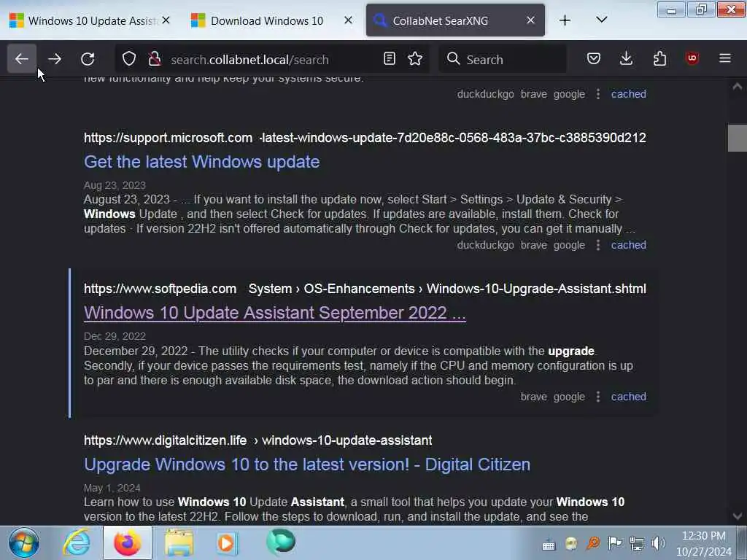Open the Windows Start menu orb

pyautogui.click(x=23, y=542)
